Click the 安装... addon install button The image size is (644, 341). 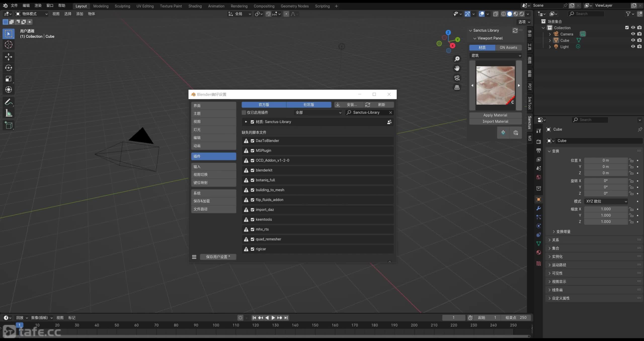(x=349, y=105)
